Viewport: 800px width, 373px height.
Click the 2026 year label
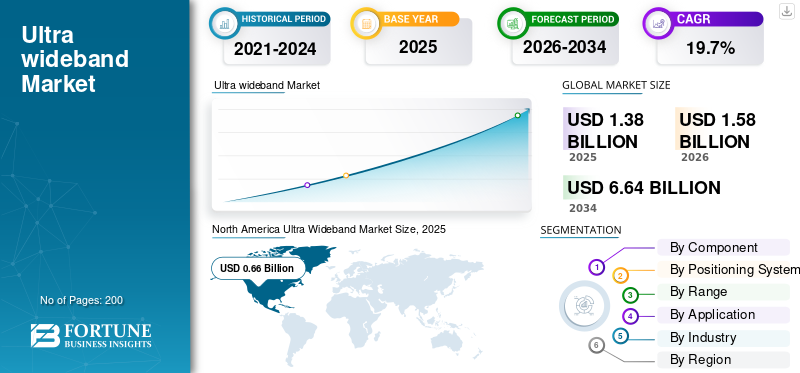695,157
